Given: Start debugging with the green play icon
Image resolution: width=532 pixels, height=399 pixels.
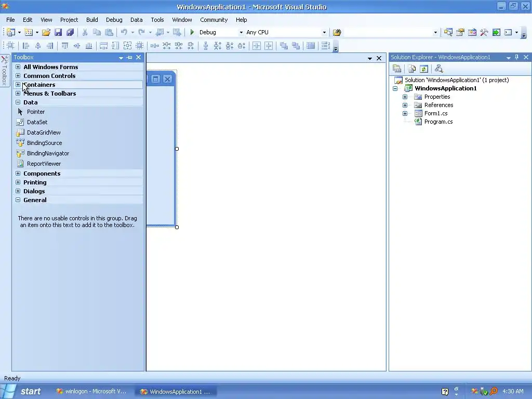Looking at the screenshot, I should (192, 32).
